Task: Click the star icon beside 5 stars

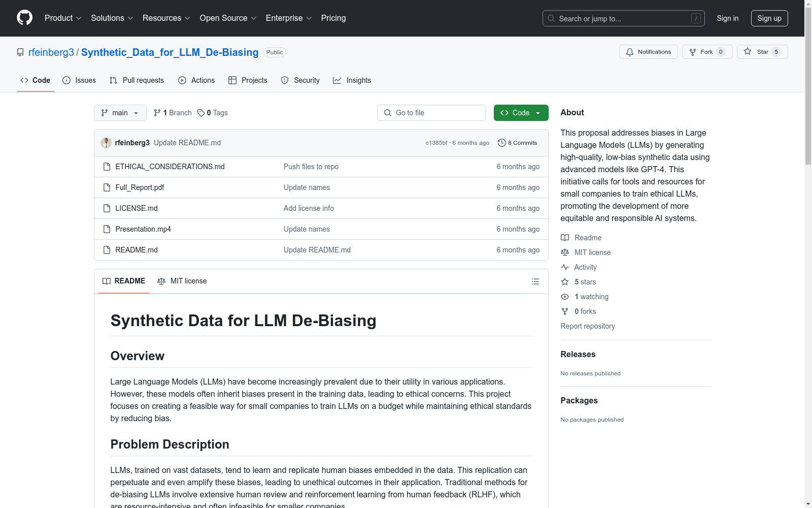Action: tap(565, 282)
